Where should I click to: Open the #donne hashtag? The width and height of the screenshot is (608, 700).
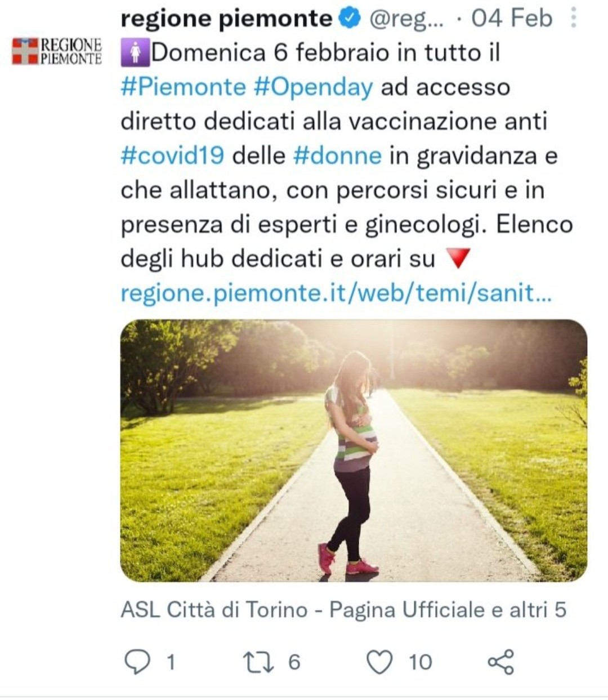point(338,155)
